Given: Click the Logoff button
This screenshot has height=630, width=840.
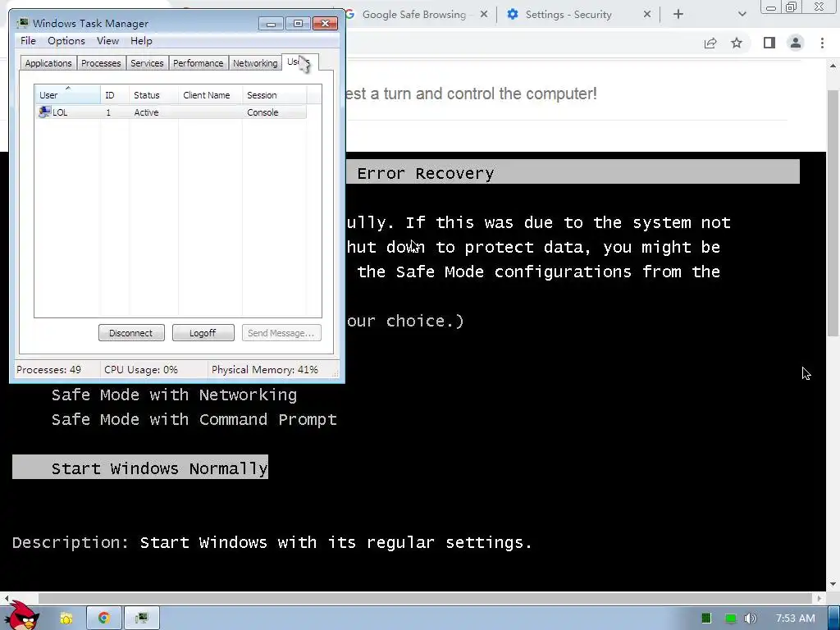Looking at the screenshot, I should (203, 333).
